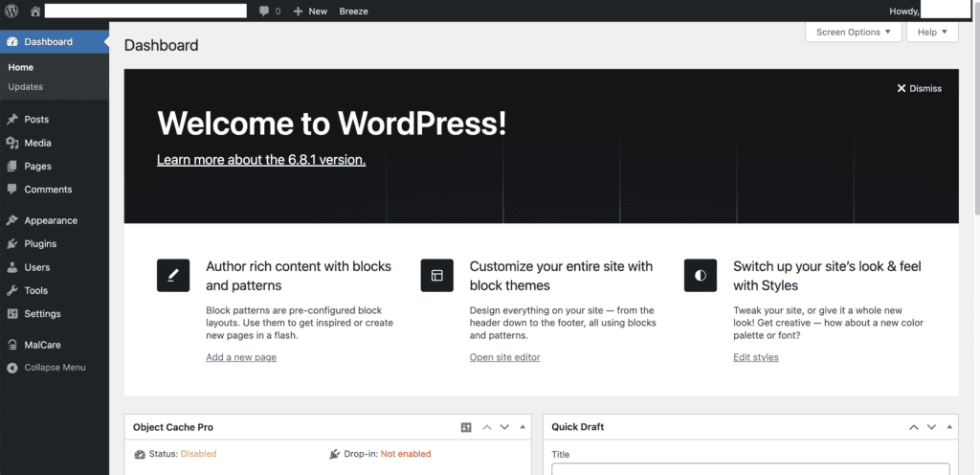Viewport: 980px width, 475px height.
Task: Click the Appearance brush icon
Action: 11,220
